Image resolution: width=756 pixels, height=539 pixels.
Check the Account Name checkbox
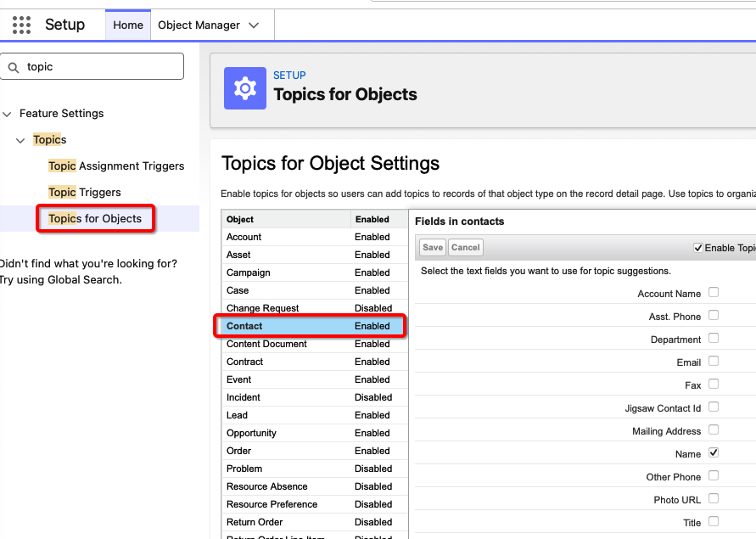coord(714,293)
